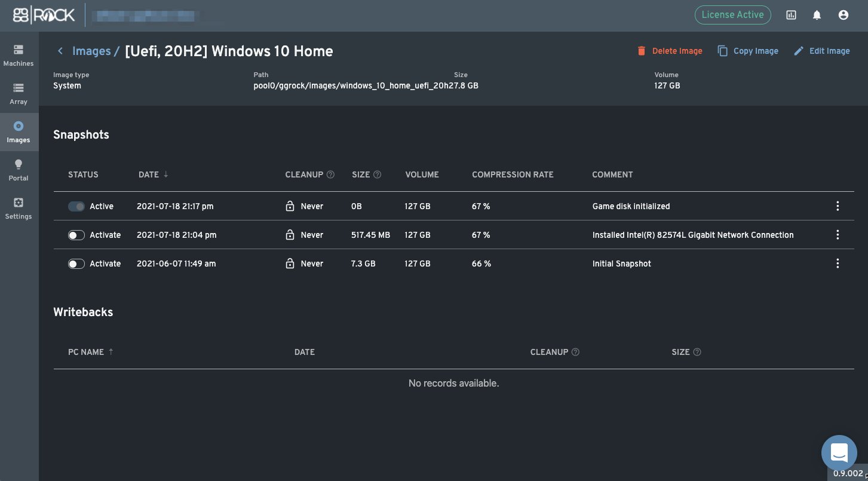Click the Writebacks CLEANUP help icon
Viewport: 868px width, 481px height.
point(575,352)
